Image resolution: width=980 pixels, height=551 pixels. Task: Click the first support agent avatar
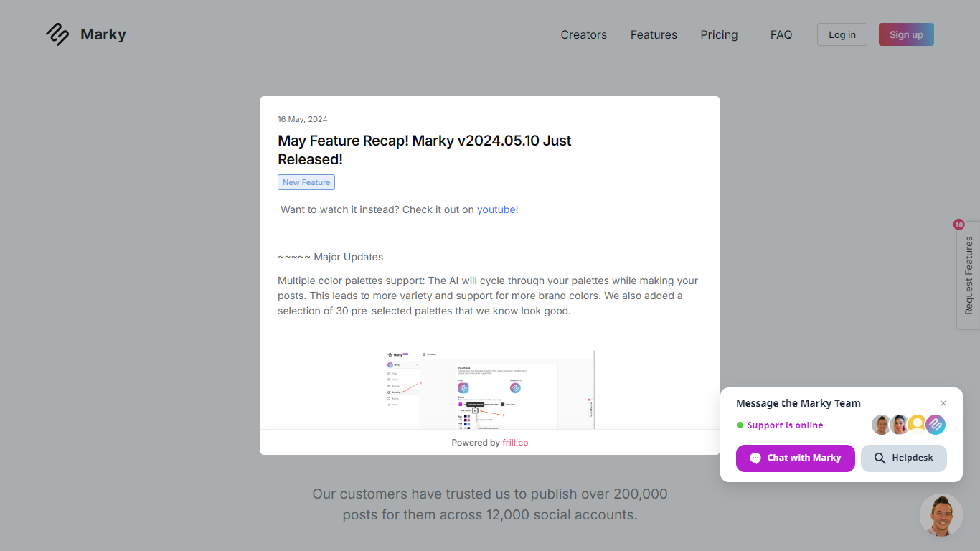point(882,425)
